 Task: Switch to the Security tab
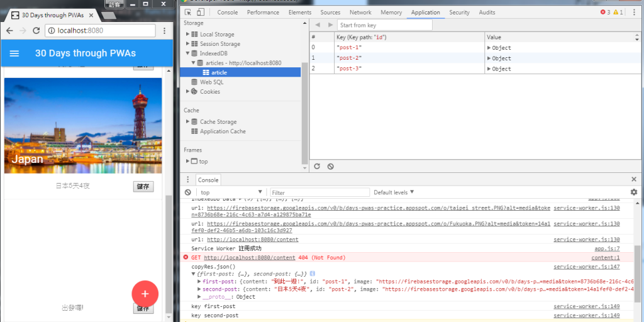pyautogui.click(x=459, y=13)
